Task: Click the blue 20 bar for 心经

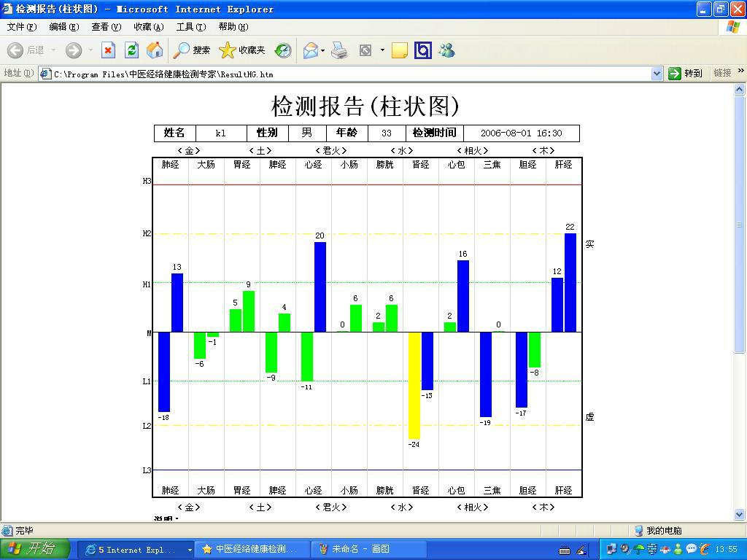Action: coord(320,287)
